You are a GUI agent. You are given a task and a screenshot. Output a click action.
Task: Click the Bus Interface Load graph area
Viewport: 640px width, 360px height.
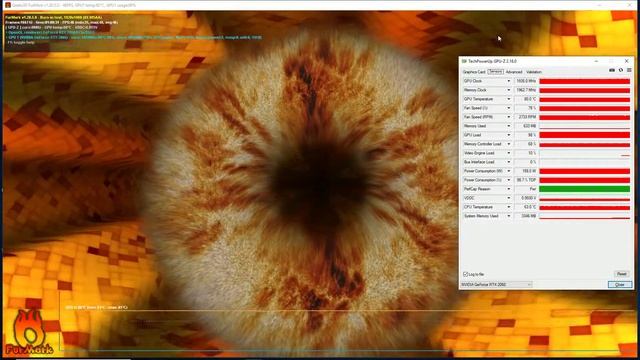pos(584,162)
